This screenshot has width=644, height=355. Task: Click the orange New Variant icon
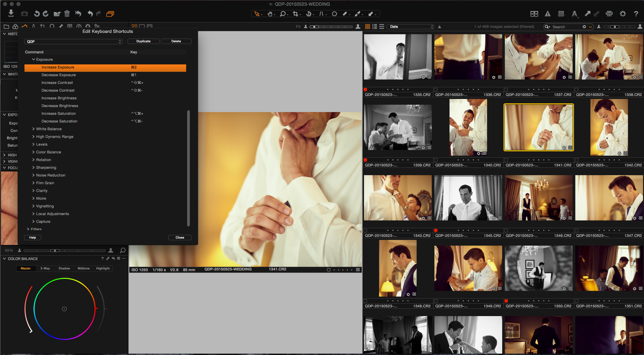110,14
